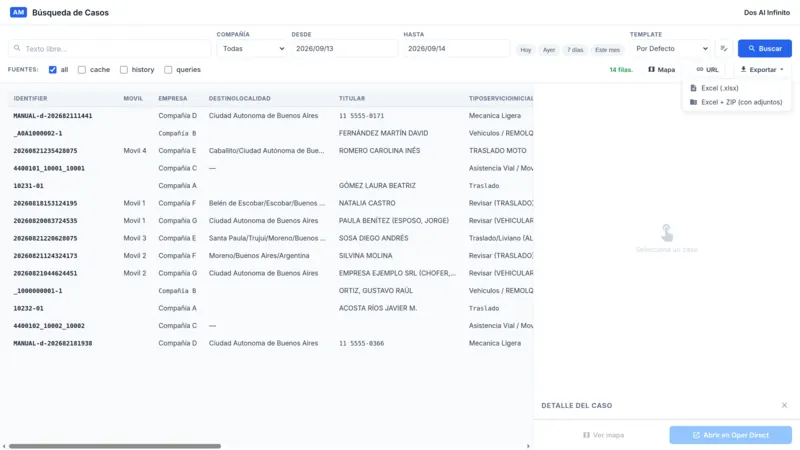The width and height of the screenshot is (800, 450).
Task: Click the AM logo badge
Action: pos(18,12)
